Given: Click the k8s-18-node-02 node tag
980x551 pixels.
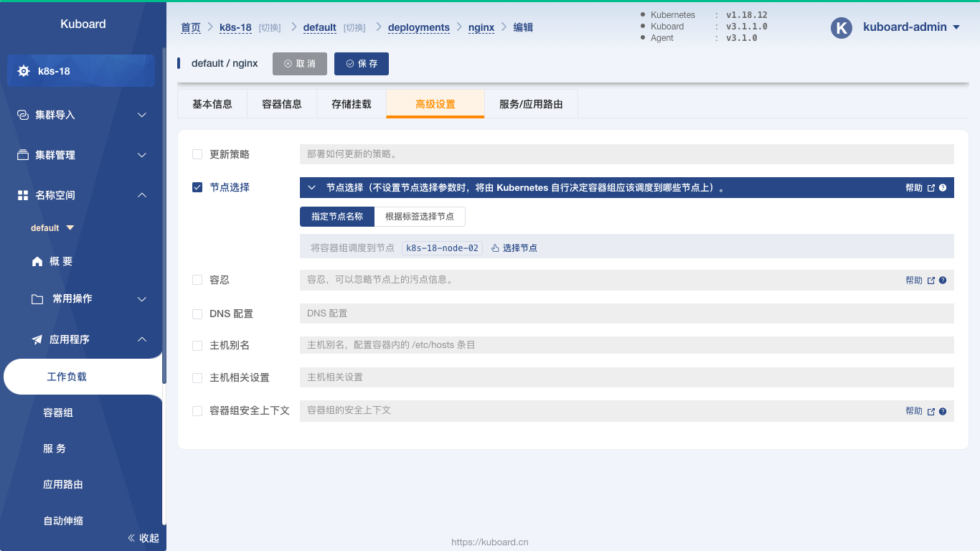Looking at the screenshot, I should click(x=442, y=248).
